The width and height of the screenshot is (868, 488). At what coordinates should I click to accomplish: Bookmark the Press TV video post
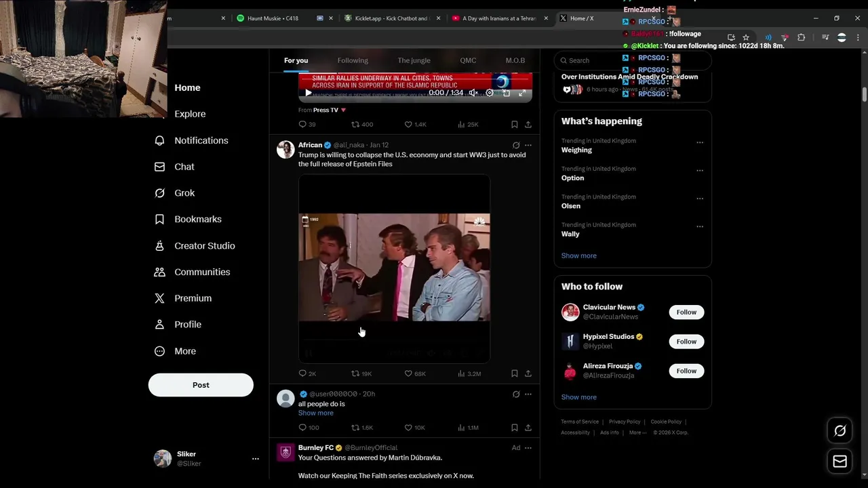[514, 125]
